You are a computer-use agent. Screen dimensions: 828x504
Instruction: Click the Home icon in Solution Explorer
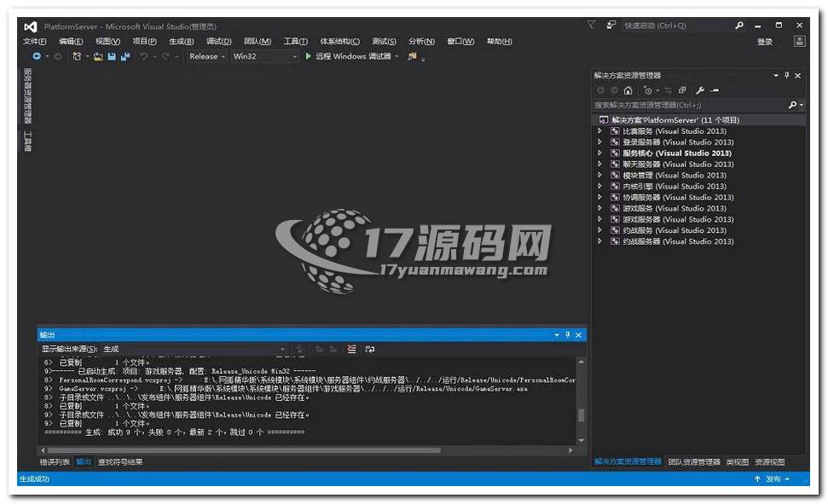click(x=628, y=90)
